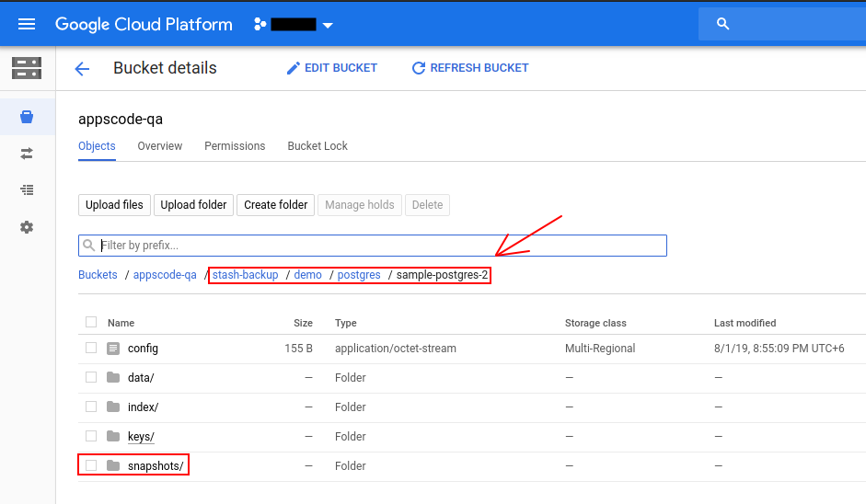Click the search magnifier icon in header
Image resolution: width=866 pixels, height=504 pixels.
[723, 24]
